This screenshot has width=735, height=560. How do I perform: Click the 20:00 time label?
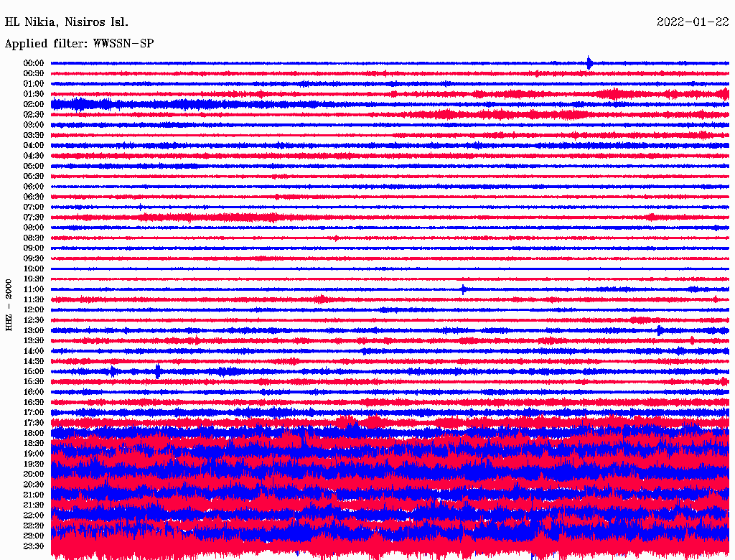(x=34, y=474)
